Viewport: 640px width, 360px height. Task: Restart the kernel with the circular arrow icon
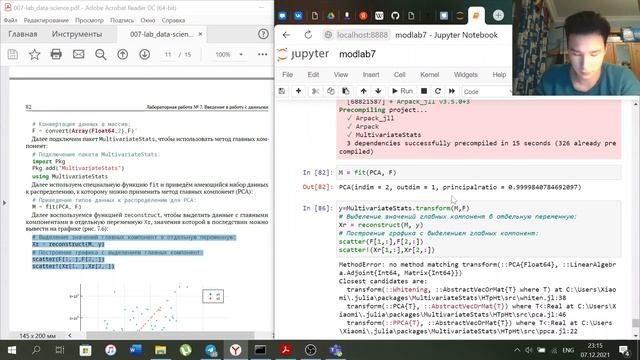(438, 91)
